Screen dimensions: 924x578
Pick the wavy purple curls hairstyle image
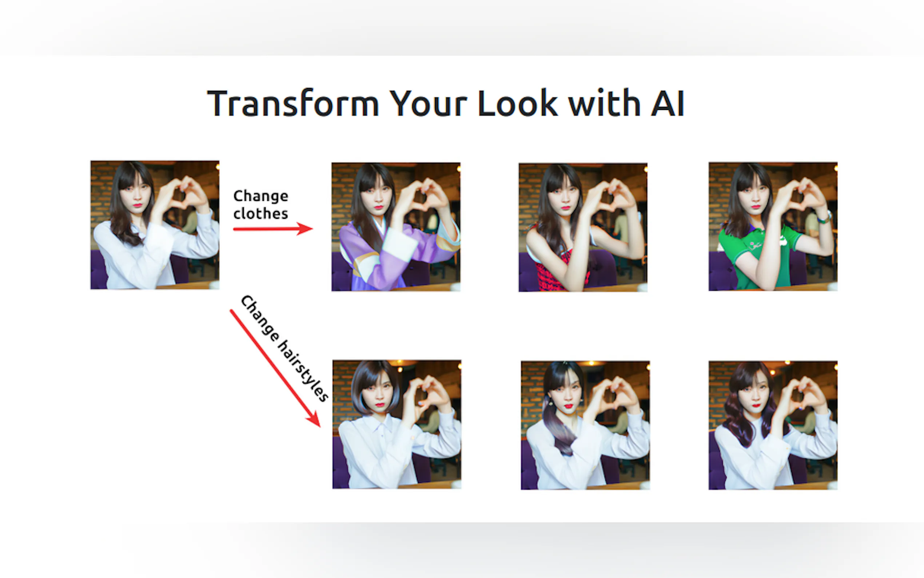pyautogui.click(x=773, y=425)
